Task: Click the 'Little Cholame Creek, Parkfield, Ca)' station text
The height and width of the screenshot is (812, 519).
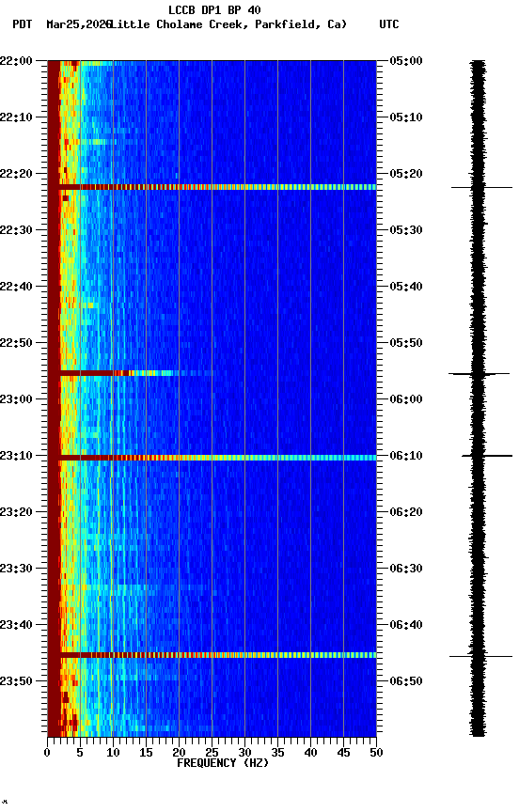Action: [x=228, y=24]
